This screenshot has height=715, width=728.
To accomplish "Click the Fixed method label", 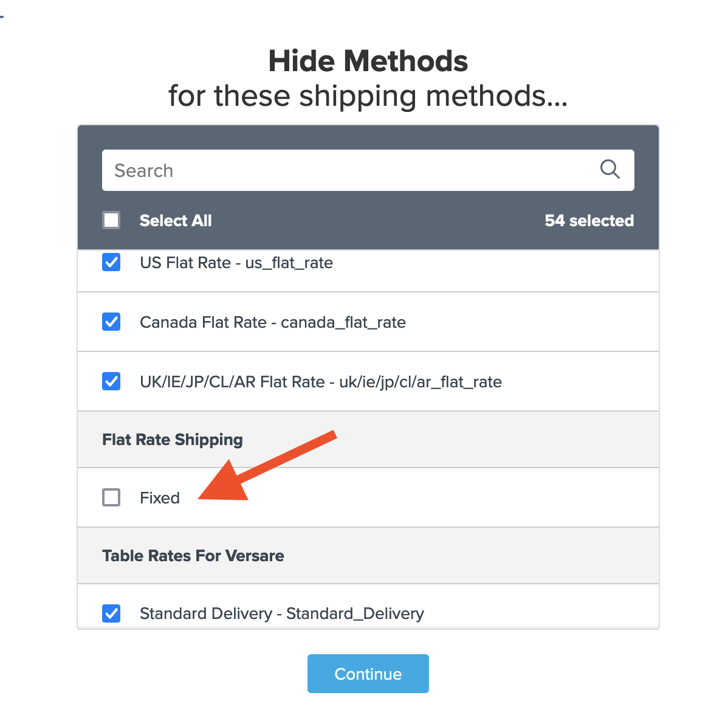I will click(160, 498).
